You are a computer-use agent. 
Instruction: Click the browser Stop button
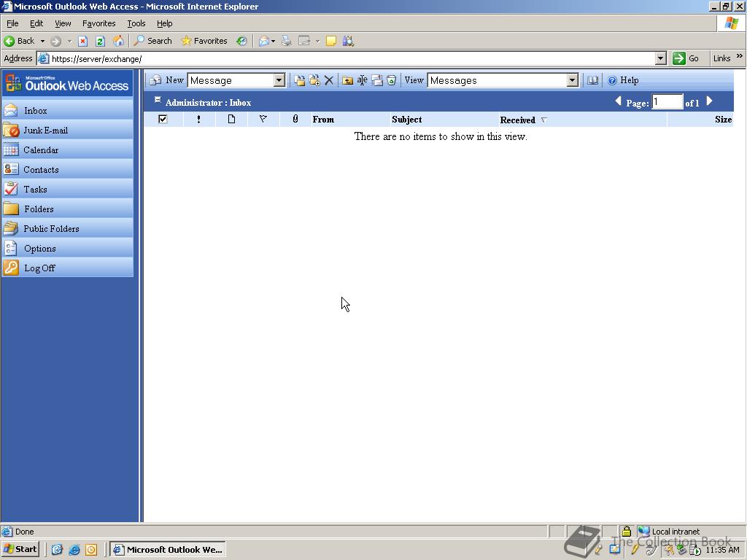point(83,41)
